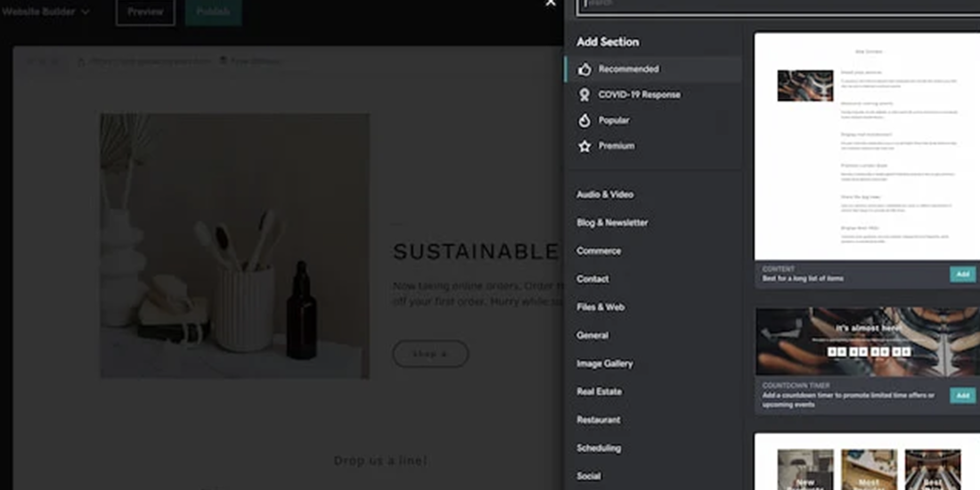Click the Countdown Timer preview thumbnail
This screenshot has height=490, width=980.
pos(867,341)
